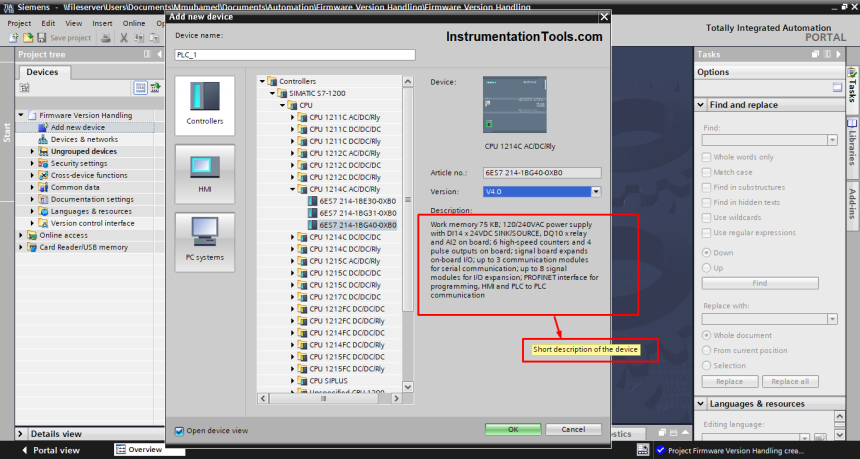Click the Cut scissors icon

pos(124,38)
